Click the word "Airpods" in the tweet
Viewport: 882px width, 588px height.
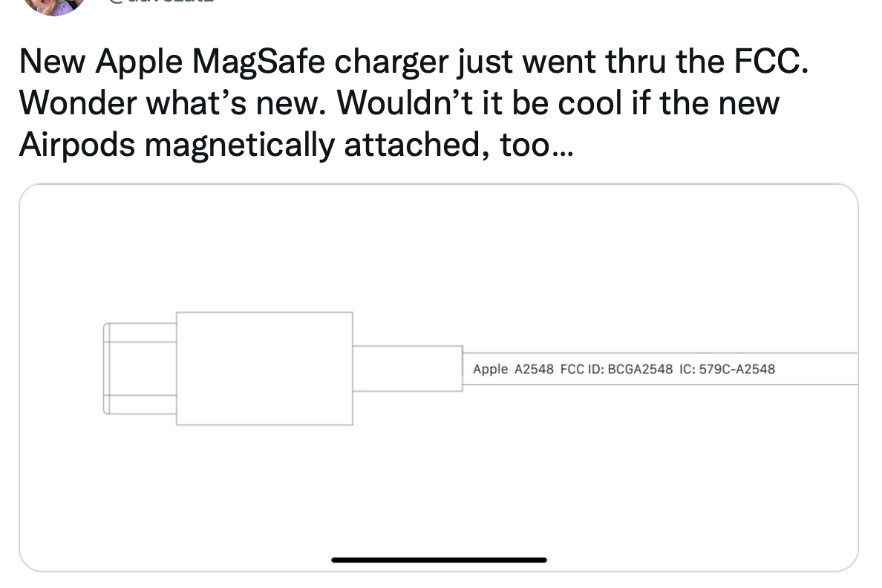click(x=76, y=145)
